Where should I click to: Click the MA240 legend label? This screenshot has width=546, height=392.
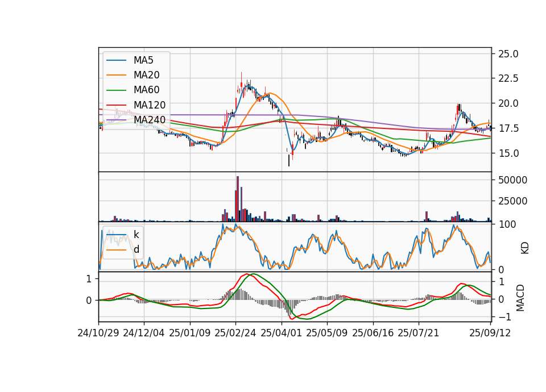[x=150, y=120]
